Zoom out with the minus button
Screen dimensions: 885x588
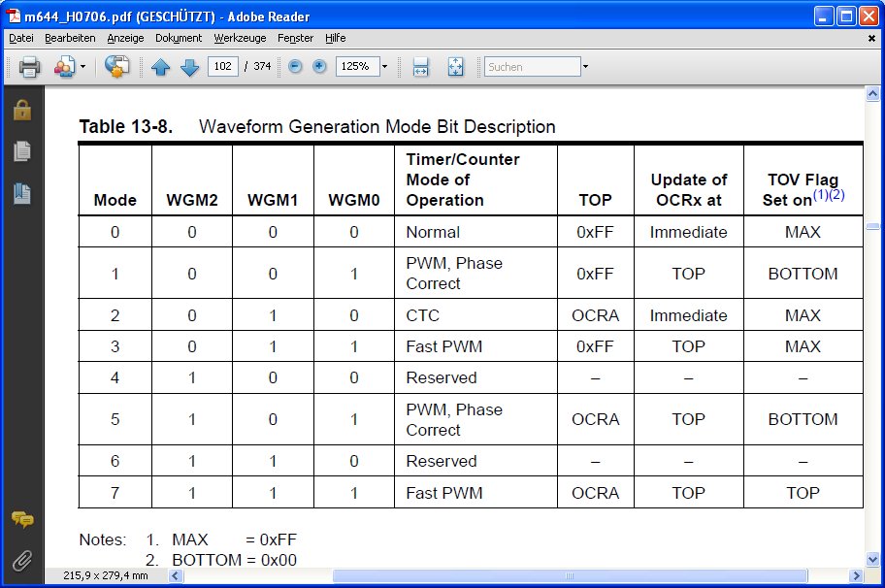point(295,66)
